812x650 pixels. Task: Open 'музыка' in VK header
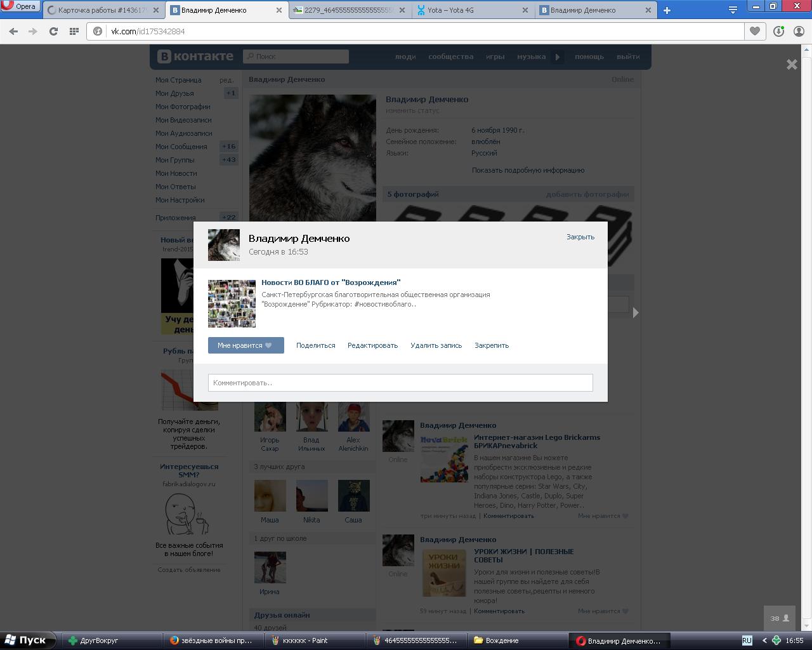(531, 56)
